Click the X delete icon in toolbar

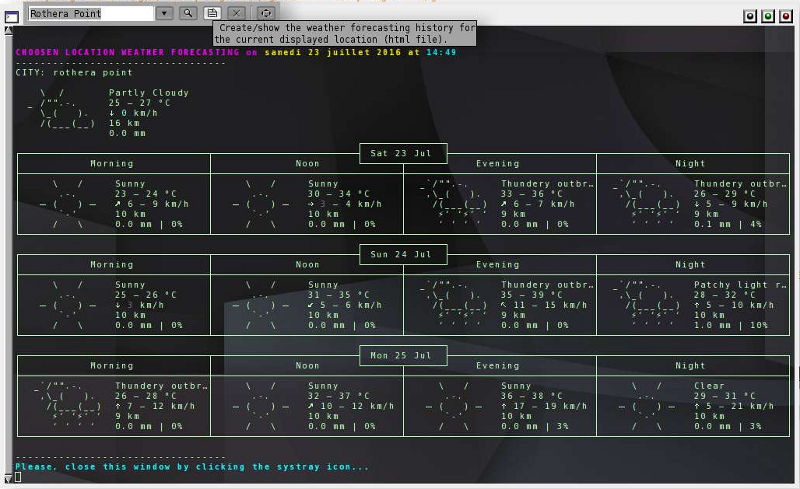click(x=237, y=13)
